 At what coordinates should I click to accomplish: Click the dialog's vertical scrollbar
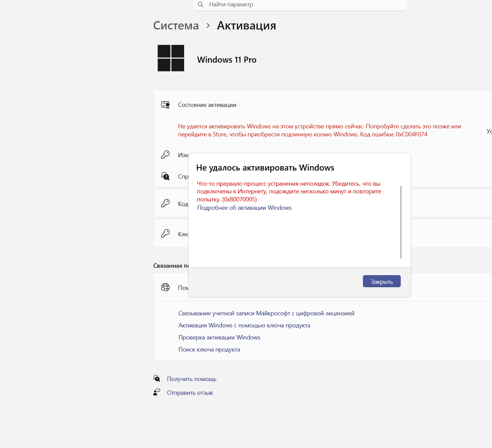pyautogui.click(x=401, y=222)
